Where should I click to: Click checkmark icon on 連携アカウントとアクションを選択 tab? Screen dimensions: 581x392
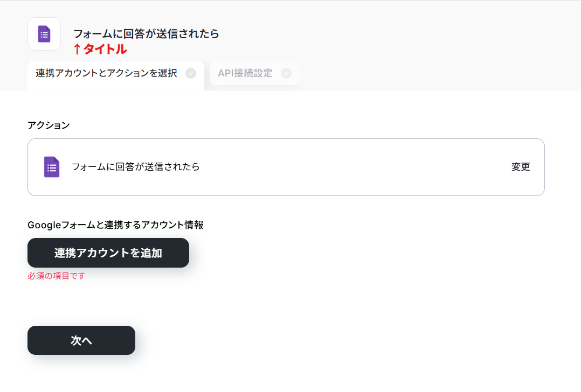191,73
